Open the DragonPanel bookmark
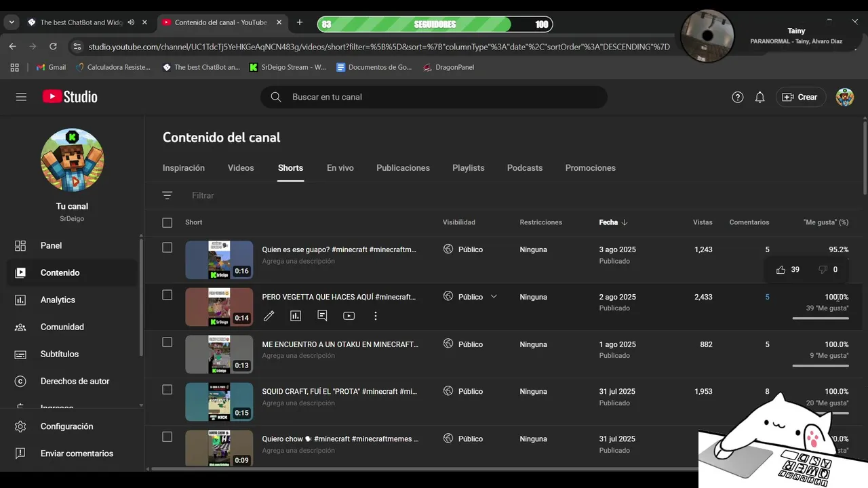The image size is (868, 488). coord(448,67)
